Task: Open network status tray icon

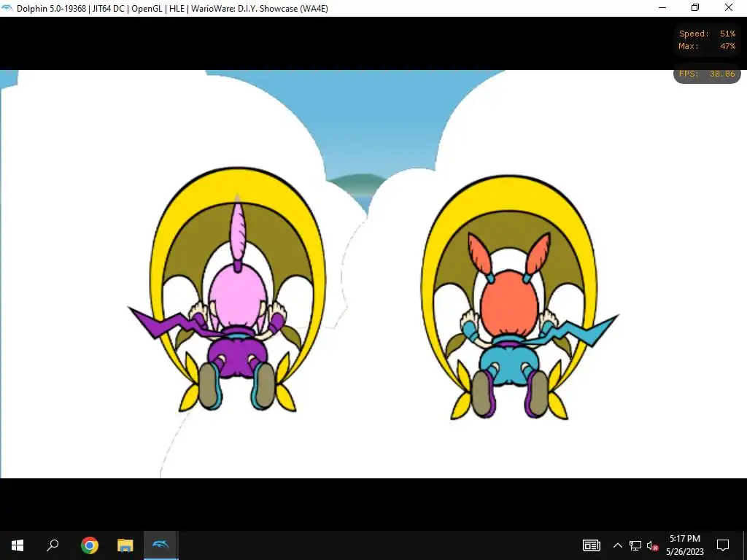Action: click(x=635, y=545)
